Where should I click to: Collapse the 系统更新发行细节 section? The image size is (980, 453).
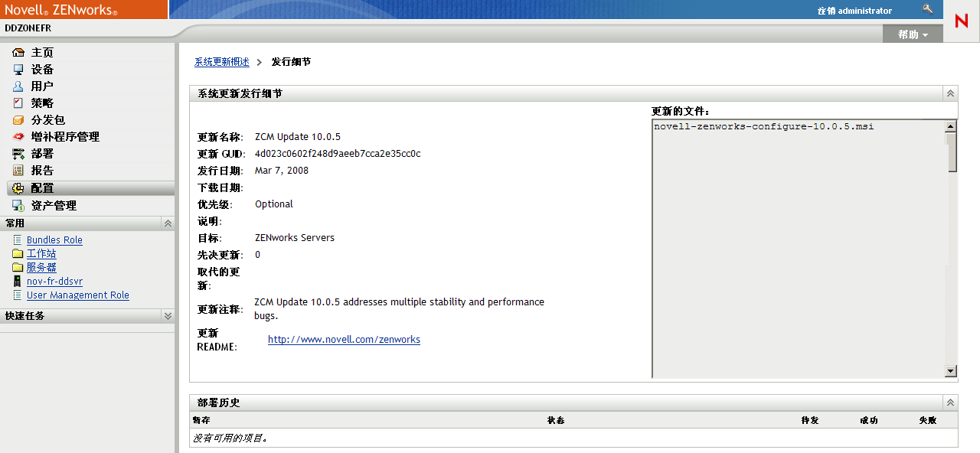950,93
